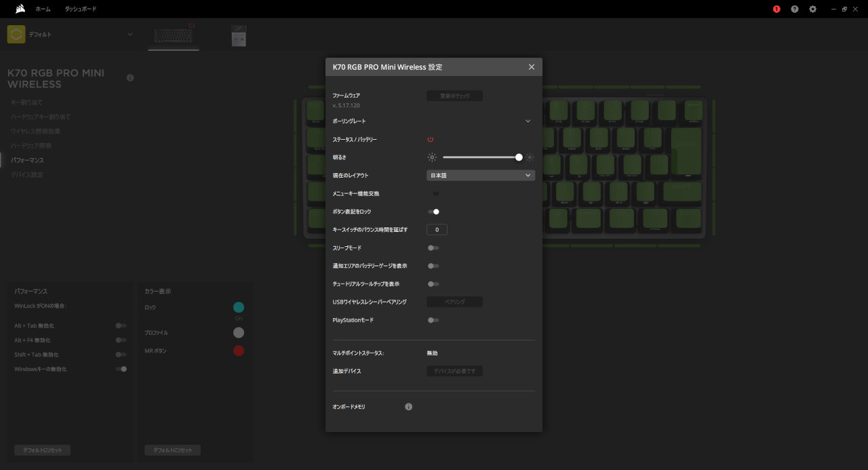
Task: Click the 更新のチェック firmware button
Action: pos(454,96)
